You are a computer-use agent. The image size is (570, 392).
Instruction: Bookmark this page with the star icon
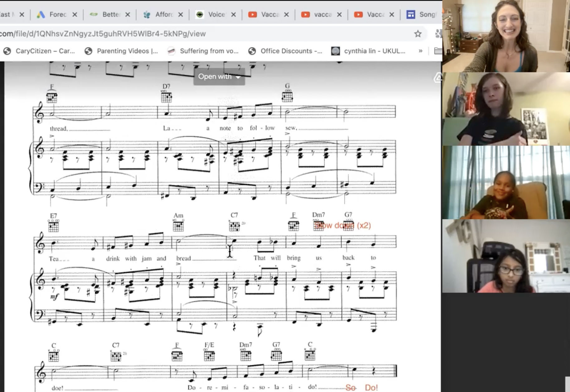tap(418, 34)
